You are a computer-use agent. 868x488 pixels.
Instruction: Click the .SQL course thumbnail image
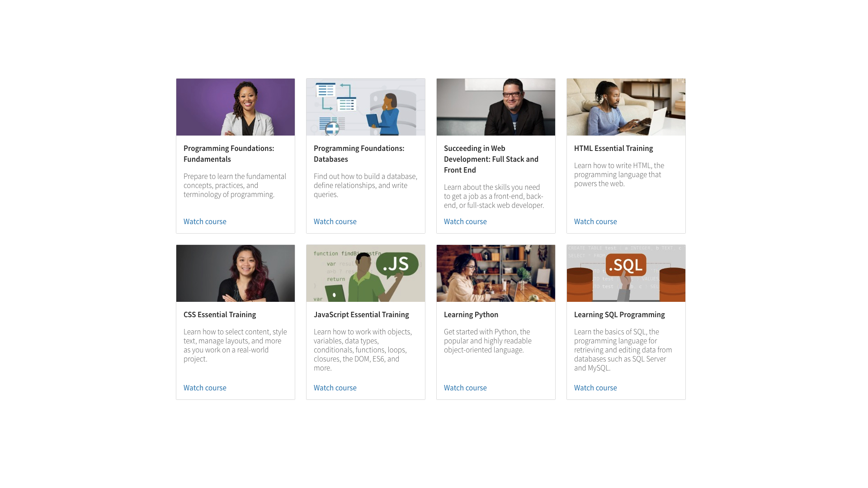(626, 273)
